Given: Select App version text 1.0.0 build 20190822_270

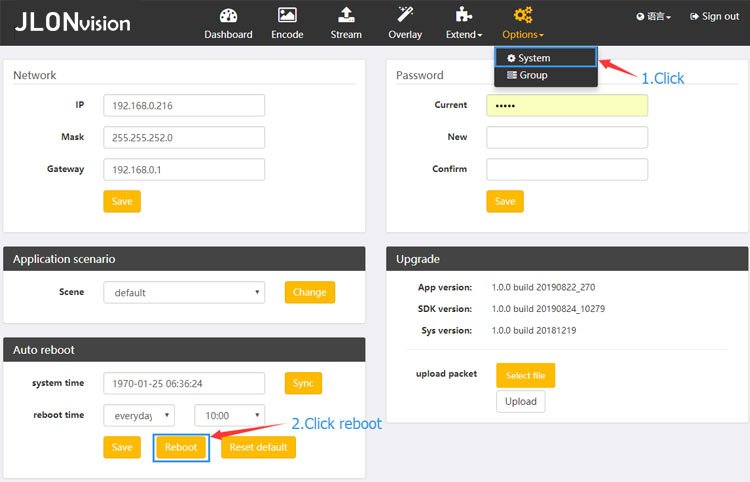Looking at the screenshot, I should pyautogui.click(x=543, y=287).
